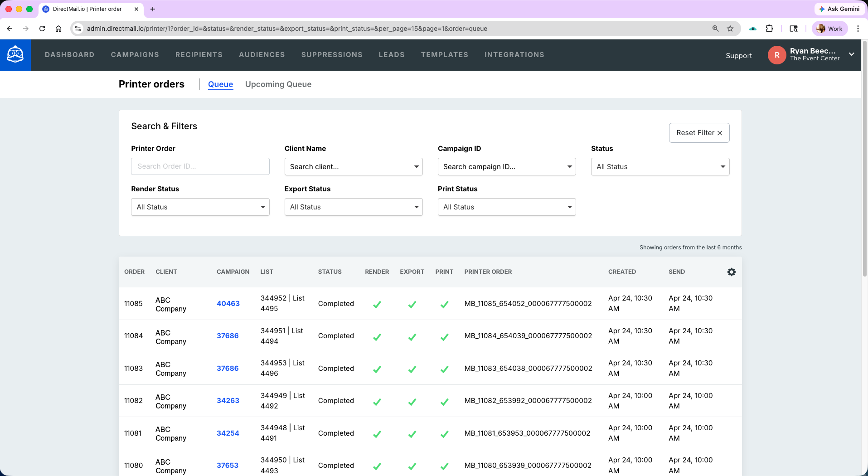
Task: Click the Reset Filter button
Action: click(699, 132)
